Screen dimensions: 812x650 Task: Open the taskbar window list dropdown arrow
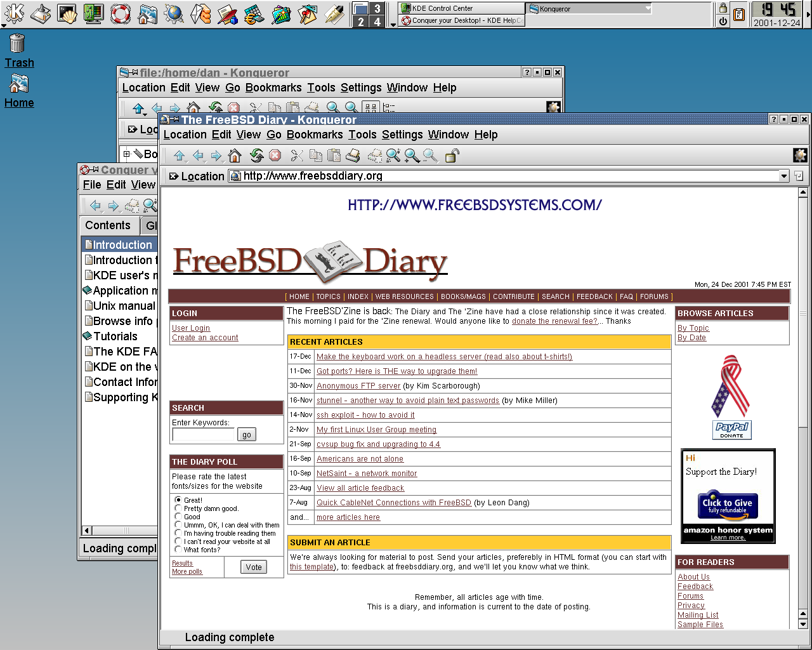pyautogui.click(x=393, y=24)
